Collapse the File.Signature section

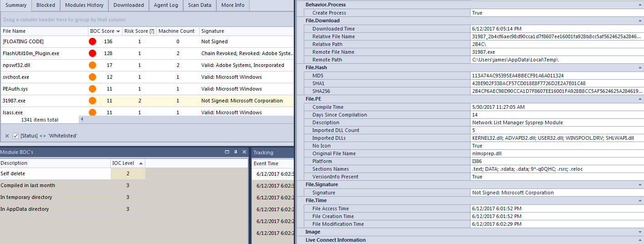pyautogui.click(x=640, y=185)
